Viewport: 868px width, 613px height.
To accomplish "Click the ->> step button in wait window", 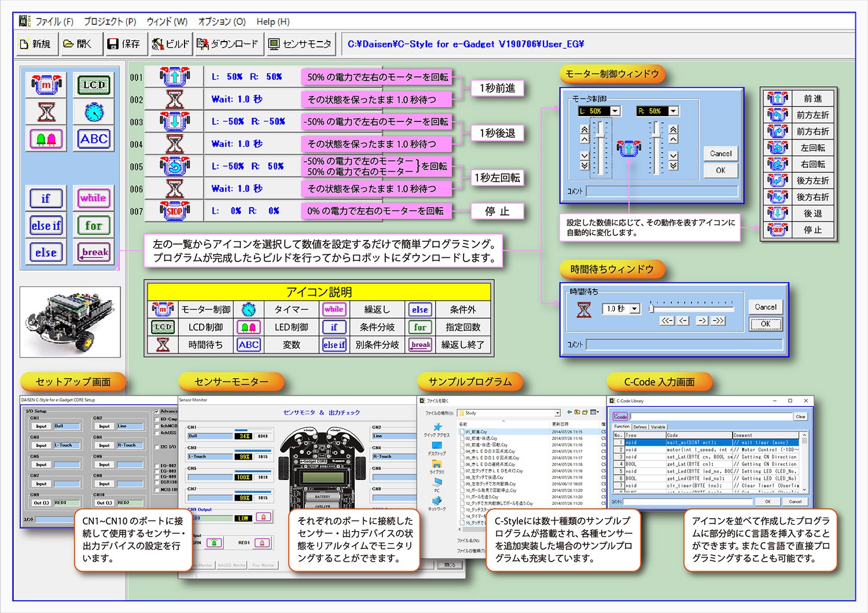I will 719,320.
